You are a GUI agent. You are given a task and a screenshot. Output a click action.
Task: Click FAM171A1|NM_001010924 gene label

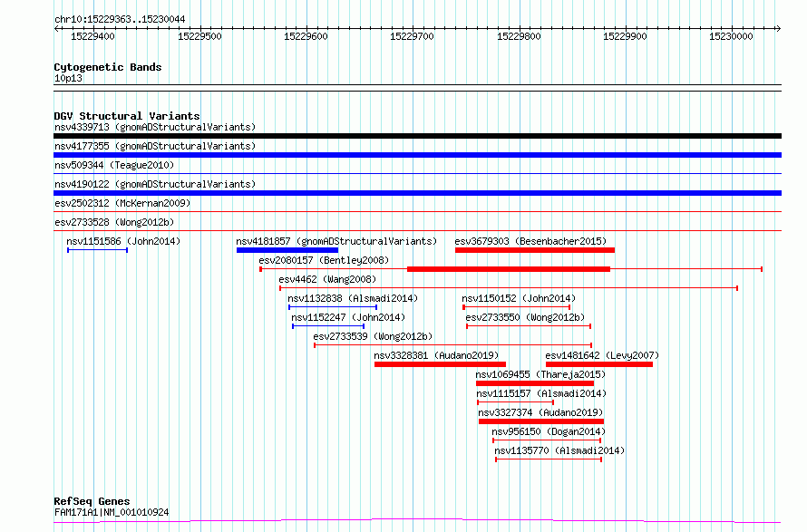(x=112, y=512)
